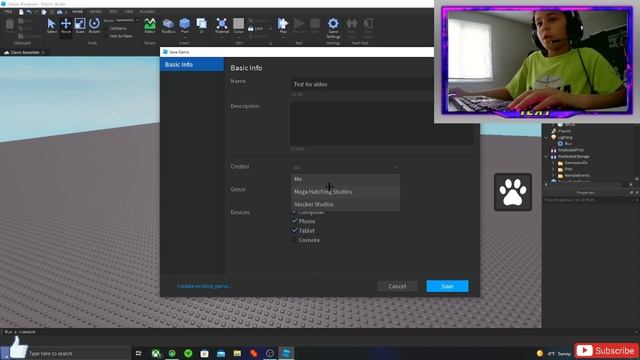The image size is (640, 360).
Task: Click the Cancel button
Action: pos(397,286)
